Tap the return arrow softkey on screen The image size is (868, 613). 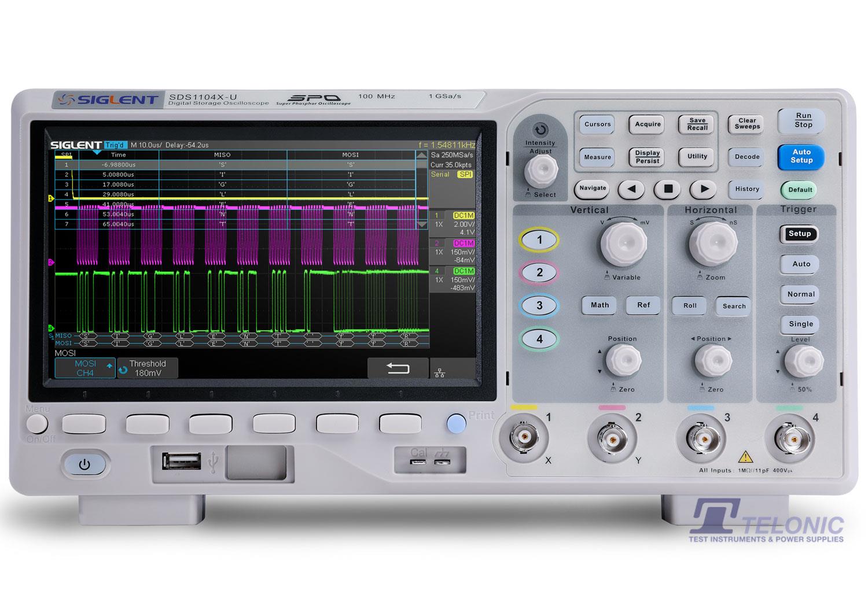pos(398,368)
